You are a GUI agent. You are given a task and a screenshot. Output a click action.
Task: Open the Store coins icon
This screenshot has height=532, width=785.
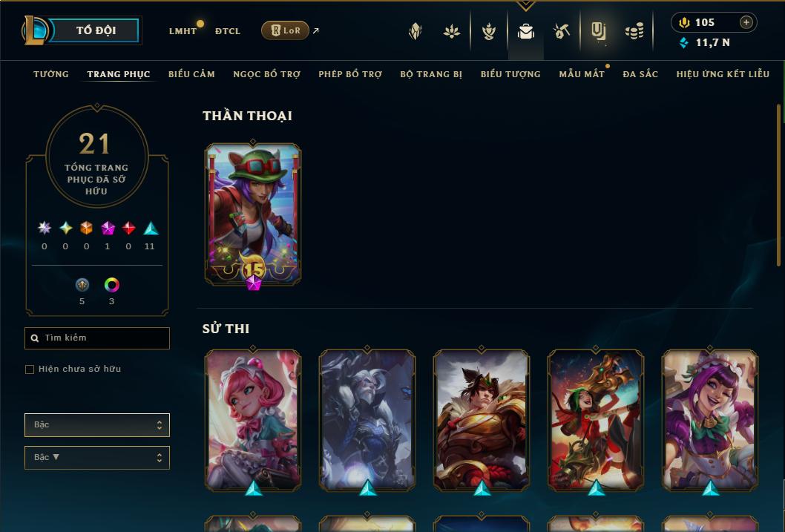(634, 31)
